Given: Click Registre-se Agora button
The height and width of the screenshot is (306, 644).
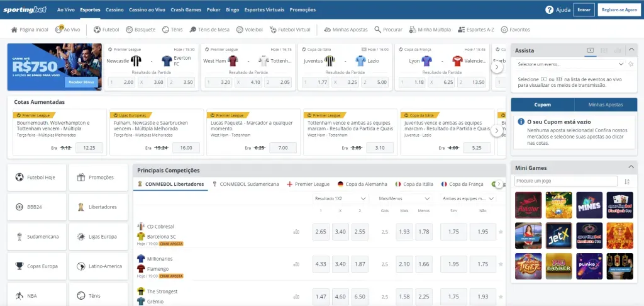Looking at the screenshot, I should (x=619, y=9).
